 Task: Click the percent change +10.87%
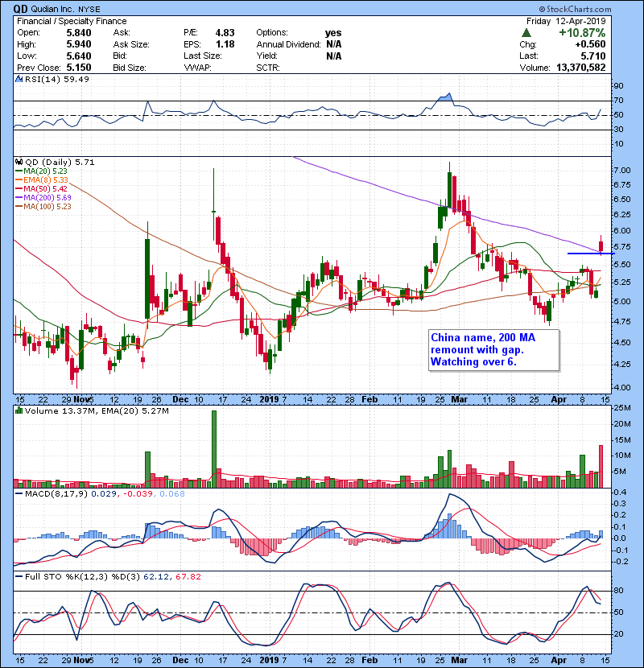point(582,33)
